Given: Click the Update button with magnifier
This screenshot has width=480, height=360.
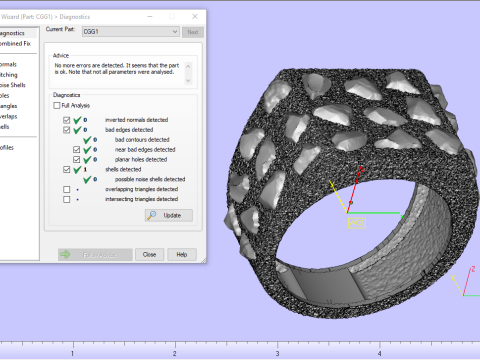Looking at the screenshot, I should 169,215.
